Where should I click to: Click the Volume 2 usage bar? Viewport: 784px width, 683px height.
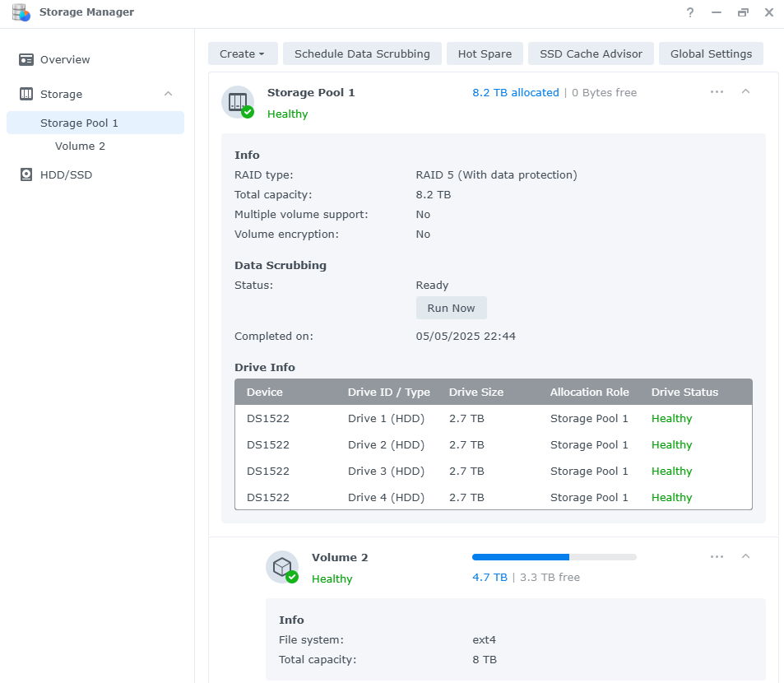(554, 557)
